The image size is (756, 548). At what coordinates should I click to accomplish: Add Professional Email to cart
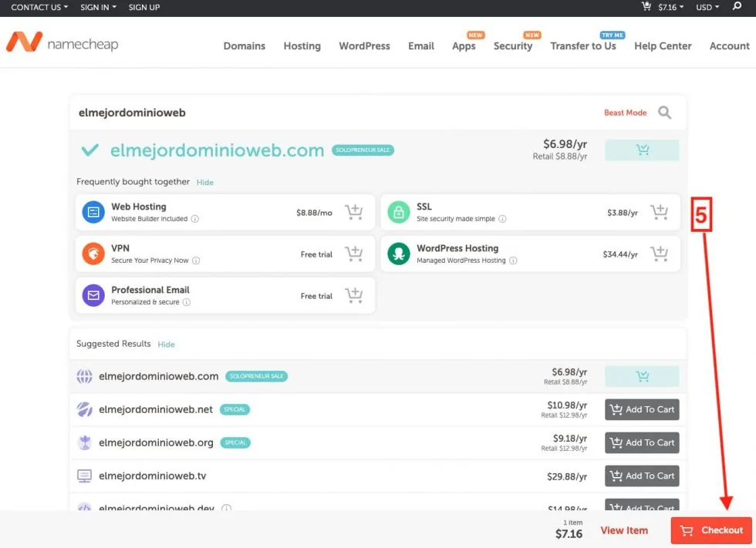pos(354,295)
